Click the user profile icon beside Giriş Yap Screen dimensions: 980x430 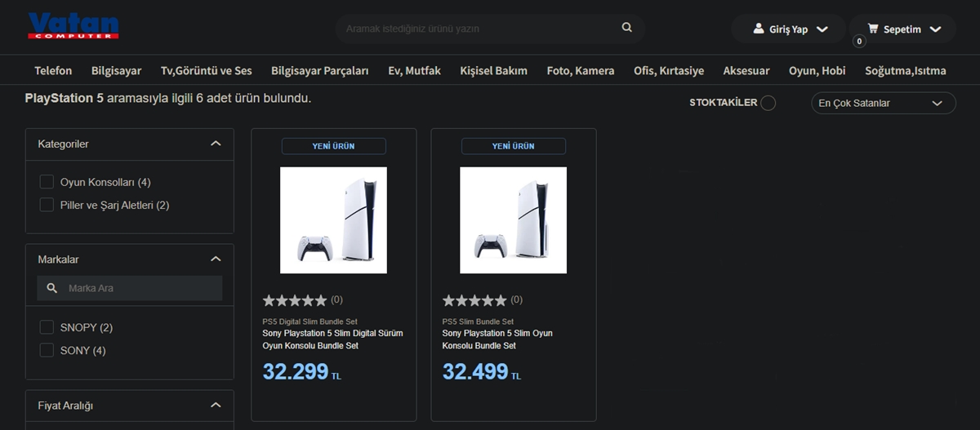[x=759, y=29]
